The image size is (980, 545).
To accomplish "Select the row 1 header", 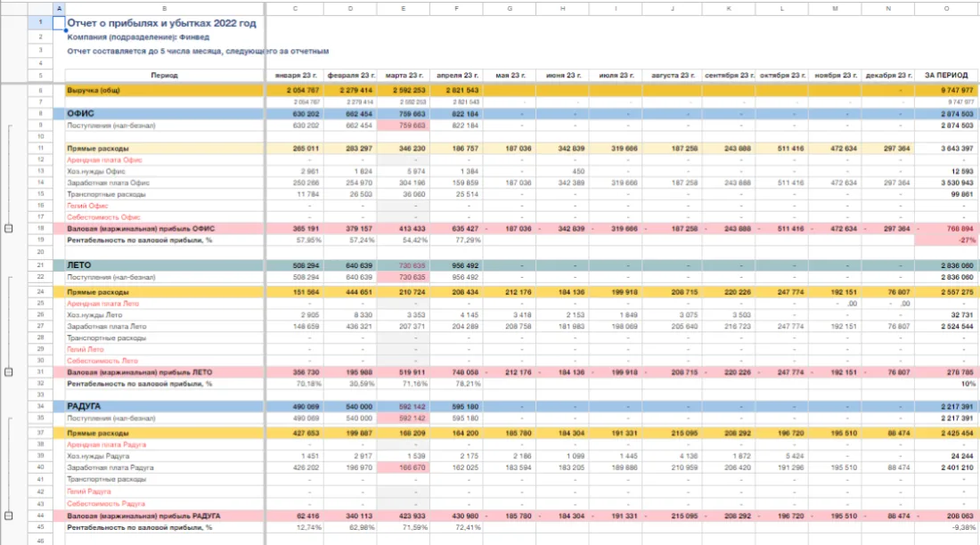I will tap(41, 22).
